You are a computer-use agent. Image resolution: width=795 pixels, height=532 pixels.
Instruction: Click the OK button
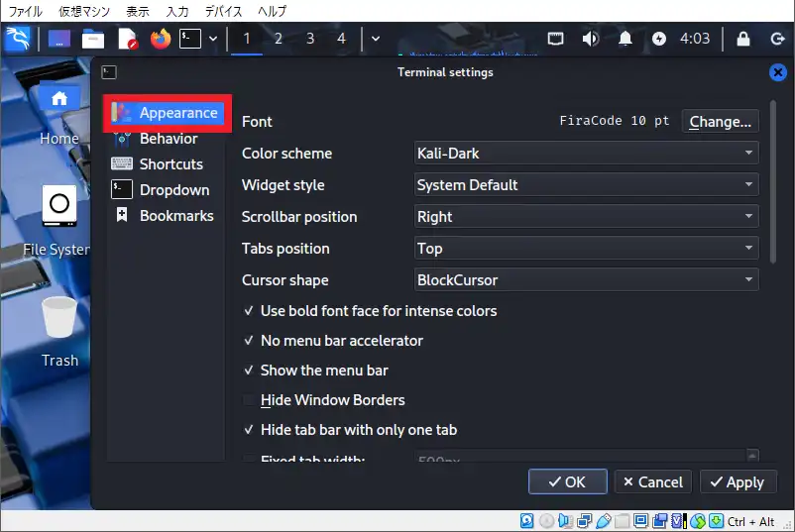567,481
